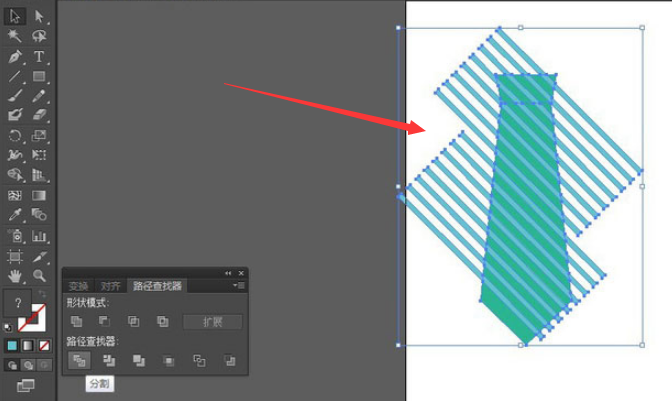This screenshot has width=672, height=401.
Task: Apply Crop pathfinder
Action: (169, 361)
